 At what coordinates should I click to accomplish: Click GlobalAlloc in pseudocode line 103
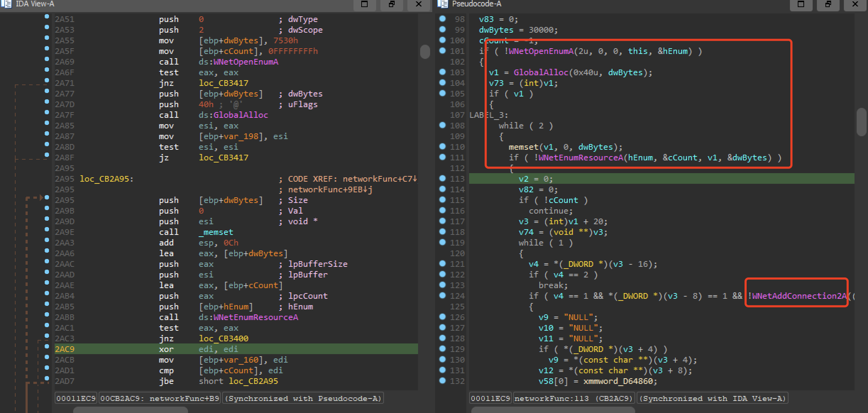click(541, 72)
